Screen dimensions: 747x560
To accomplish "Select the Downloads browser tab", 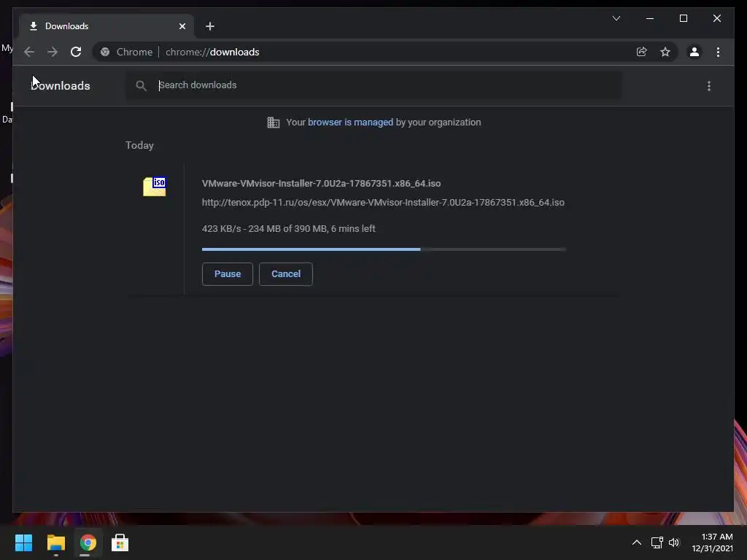I will [107, 26].
